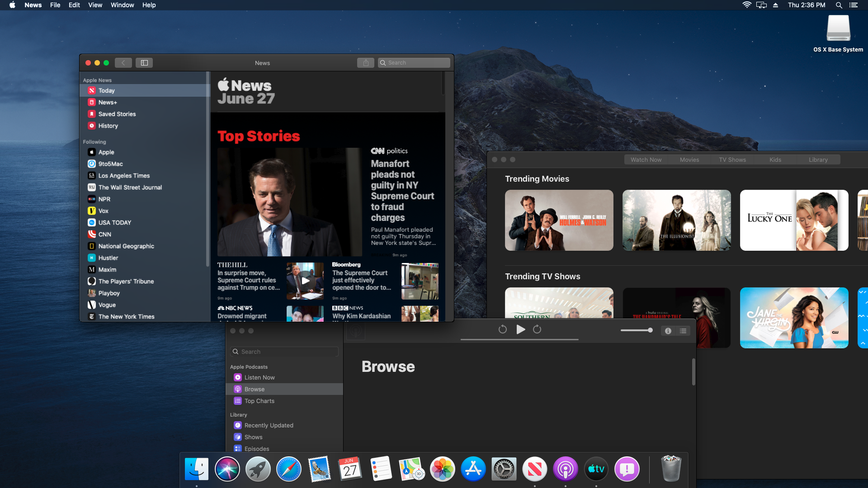Click the share button in News toolbar
The image size is (868, 488).
pos(366,63)
